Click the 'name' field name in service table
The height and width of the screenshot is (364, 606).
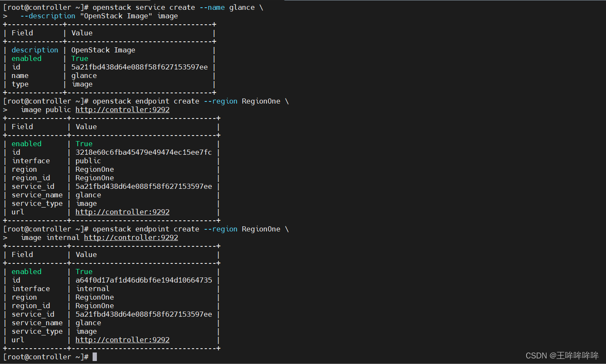pos(20,75)
